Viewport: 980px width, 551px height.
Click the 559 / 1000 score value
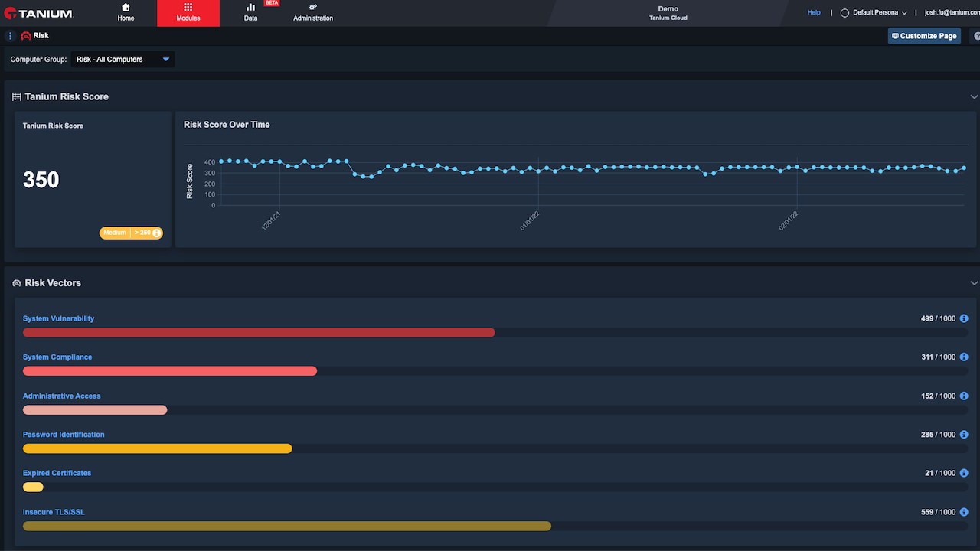939,512
